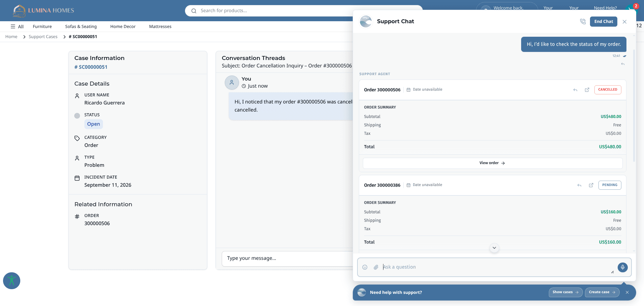Screen dimensions: 644x306
Task: Click the phone call icon in Support Chat
Action: (583, 22)
